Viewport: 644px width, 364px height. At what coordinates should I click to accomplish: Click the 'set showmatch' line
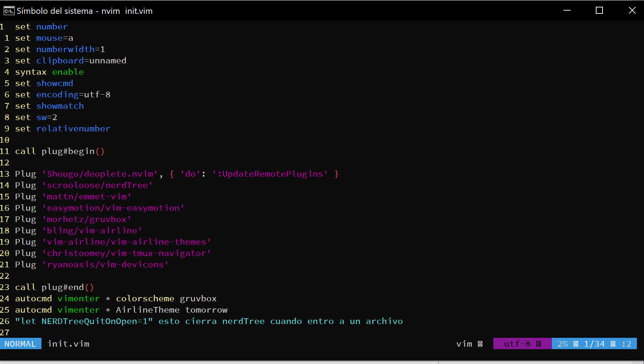point(49,106)
